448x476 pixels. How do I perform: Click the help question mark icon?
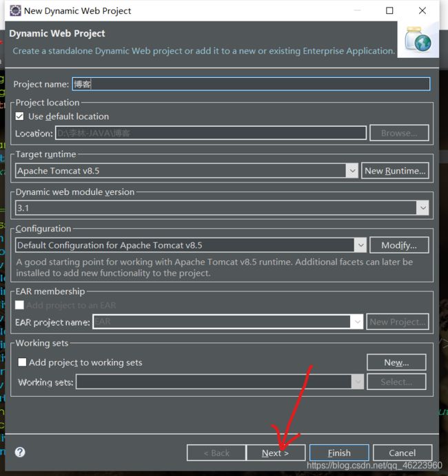[x=20, y=452]
